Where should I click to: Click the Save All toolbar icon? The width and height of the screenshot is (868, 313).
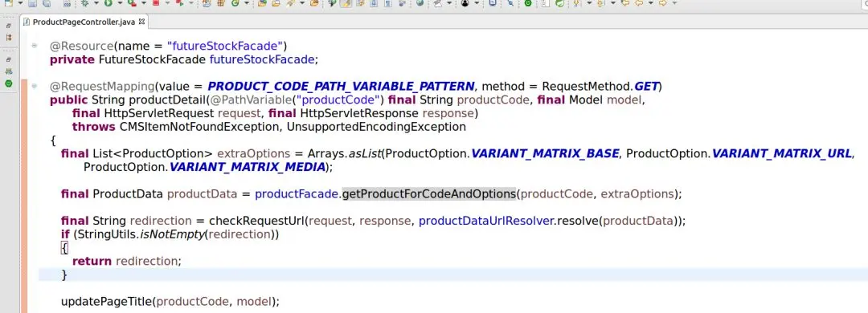[x=47, y=3]
